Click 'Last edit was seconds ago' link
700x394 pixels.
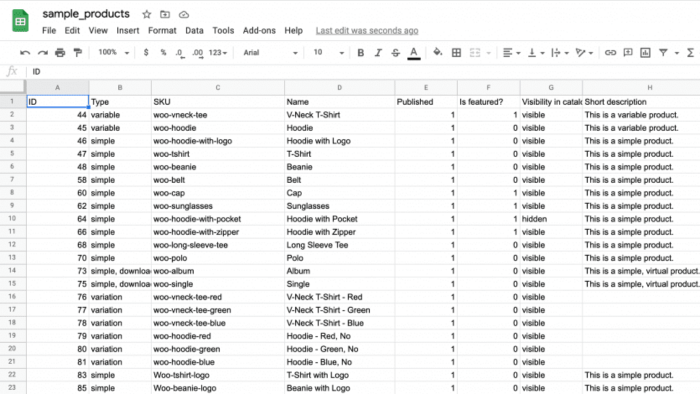pyautogui.click(x=367, y=30)
